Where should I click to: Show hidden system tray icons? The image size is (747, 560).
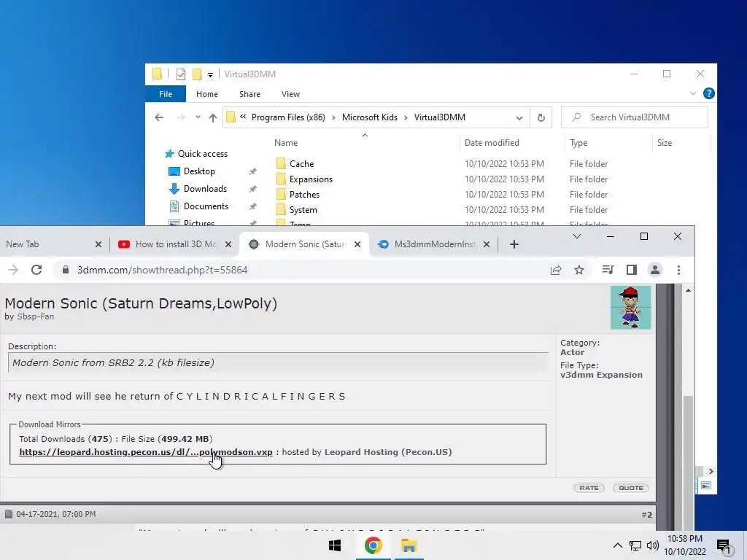[617, 545]
